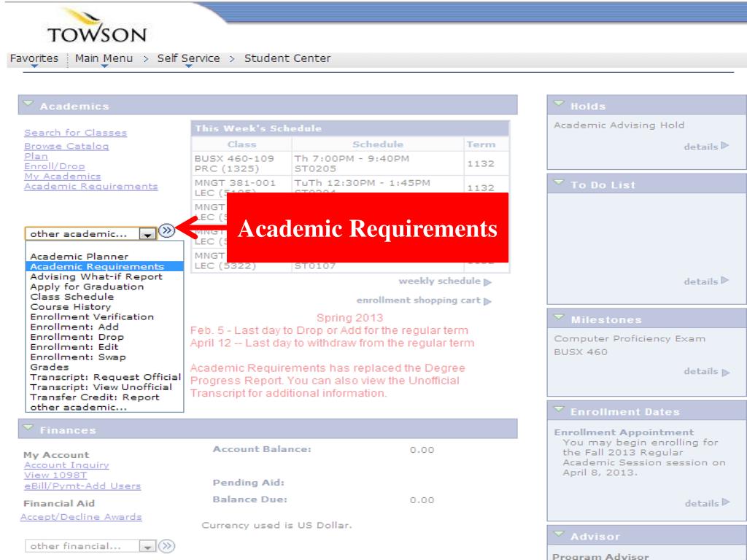Click the go button beside other academic dropdown

[167, 231]
